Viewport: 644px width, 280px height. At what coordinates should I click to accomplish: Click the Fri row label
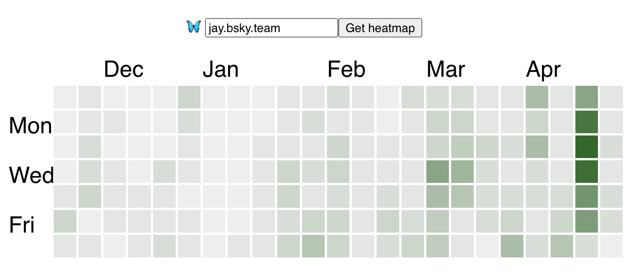23,225
